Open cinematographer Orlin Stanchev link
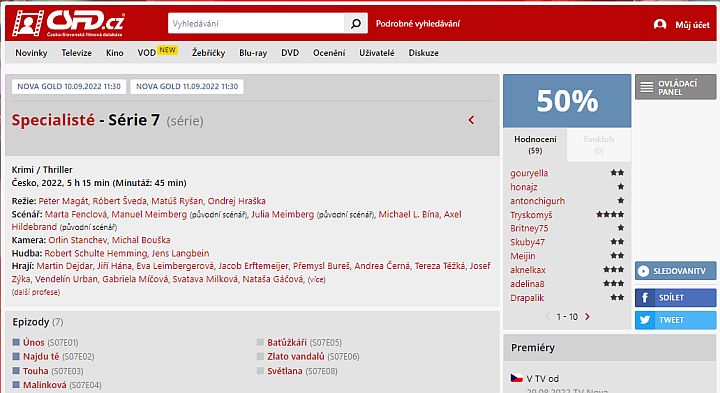The width and height of the screenshot is (720, 393). (78, 240)
